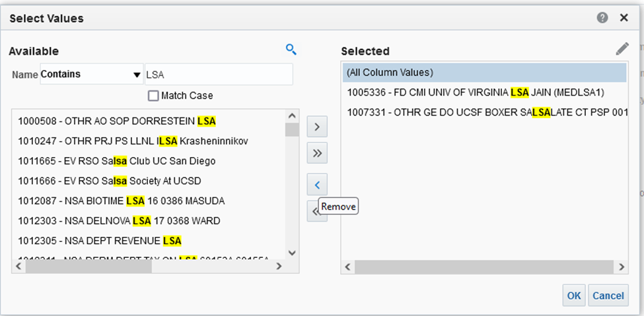This screenshot has width=644, height=316.
Task: Select 1011665 - EV RSO Salsa Club entry
Action: [x=116, y=161]
